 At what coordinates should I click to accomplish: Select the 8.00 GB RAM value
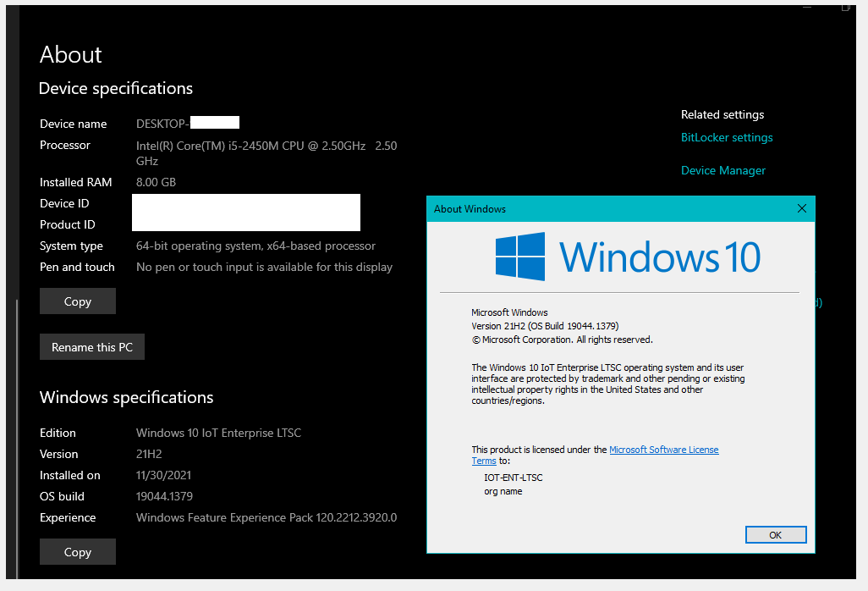(157, 182)
